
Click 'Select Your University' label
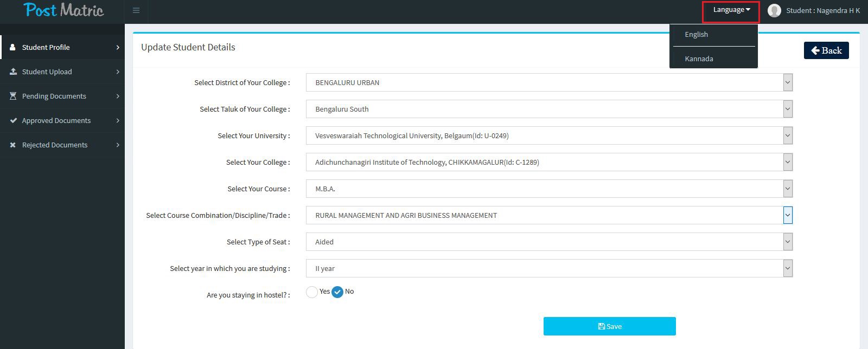click(254, 135)
